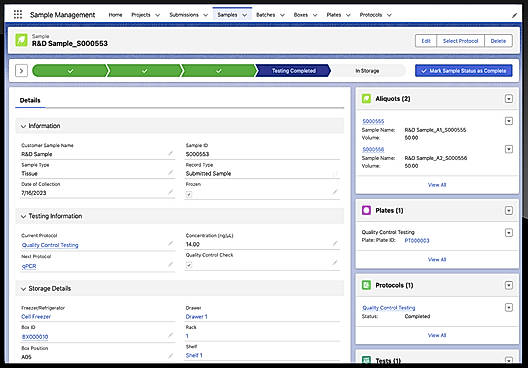
Task: Click the Aliquots panel green icon
Action: coord(366,99)
